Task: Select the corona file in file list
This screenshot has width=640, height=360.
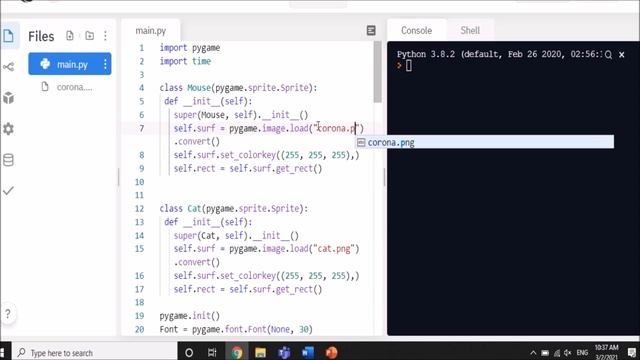Action: tap(70, 87)
